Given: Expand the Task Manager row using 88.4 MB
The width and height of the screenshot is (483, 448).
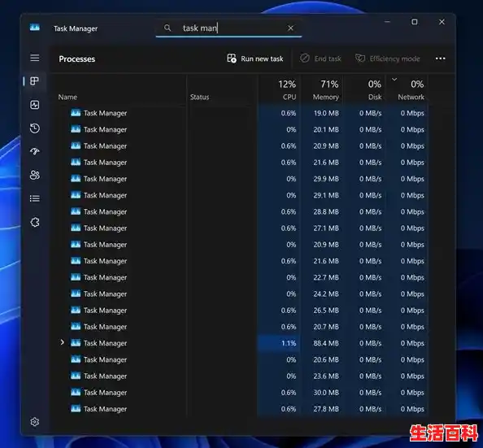Looking at the screenshot, I should [63, 342].
